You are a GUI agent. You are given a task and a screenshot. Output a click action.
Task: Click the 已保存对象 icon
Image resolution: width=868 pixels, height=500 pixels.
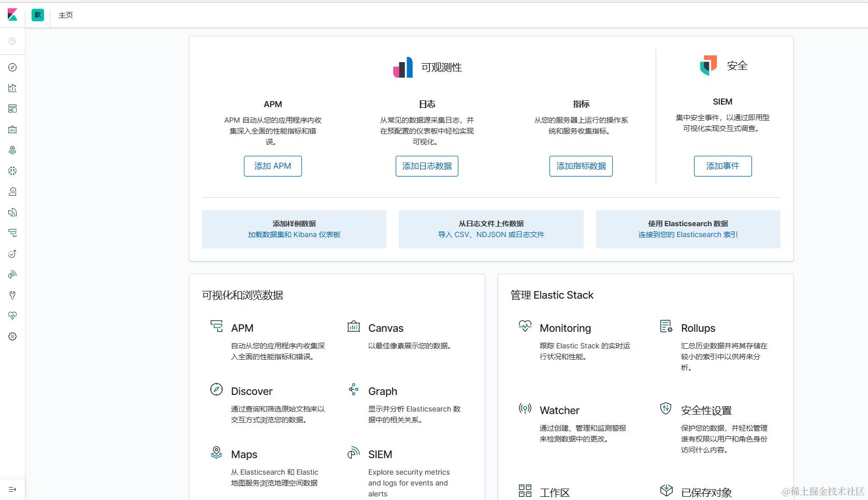click(x=667, y=491)
